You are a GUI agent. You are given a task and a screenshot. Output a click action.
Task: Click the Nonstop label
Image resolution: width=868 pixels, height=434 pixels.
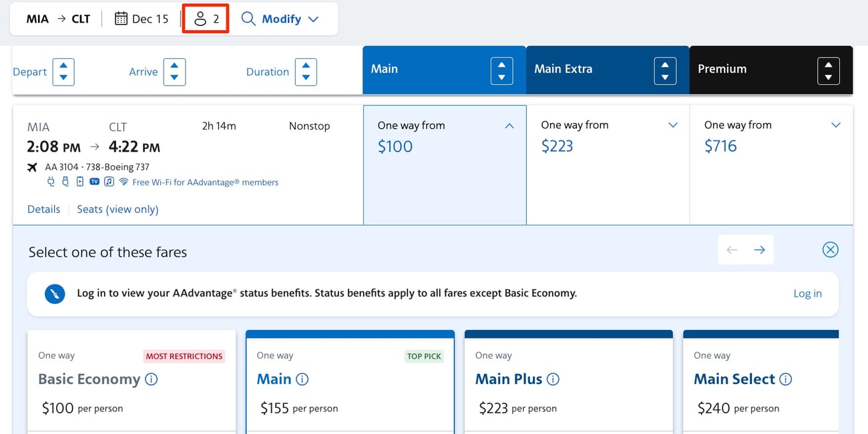309,126
